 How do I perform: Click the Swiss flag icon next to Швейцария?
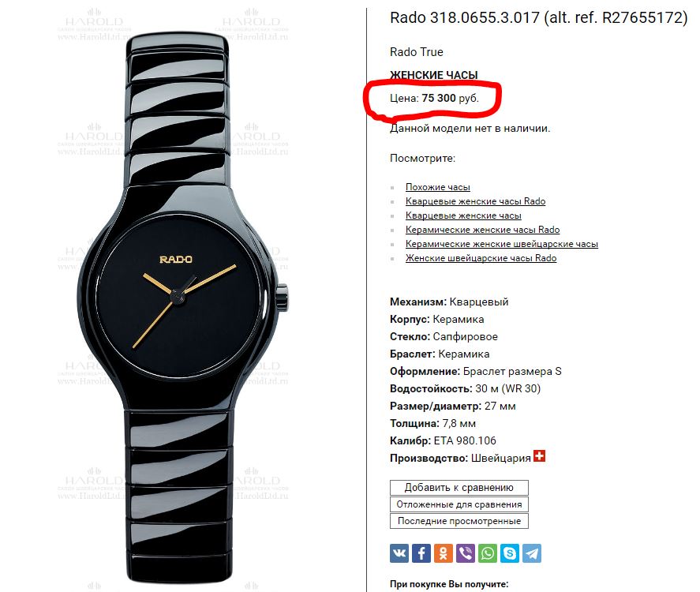tap(540, 455)
